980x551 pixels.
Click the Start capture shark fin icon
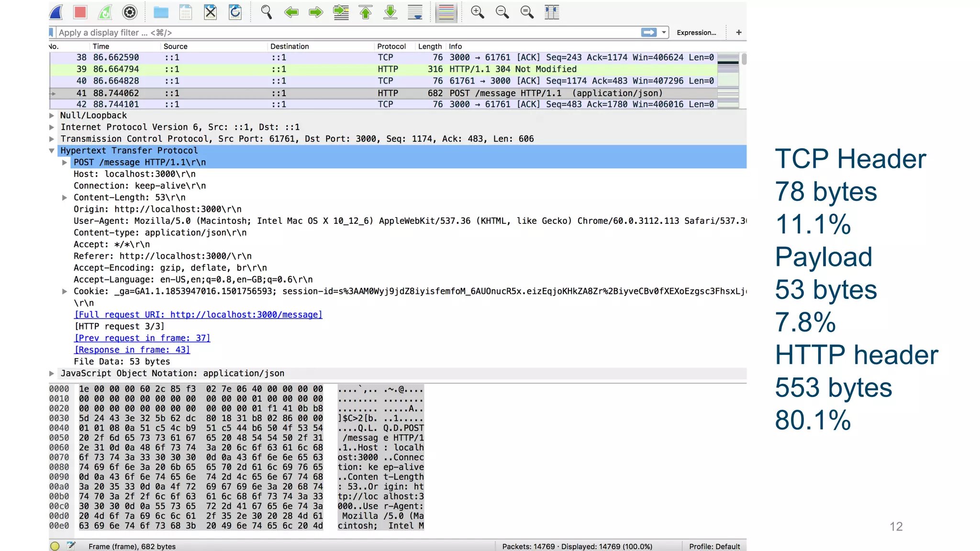pos(56,12)
